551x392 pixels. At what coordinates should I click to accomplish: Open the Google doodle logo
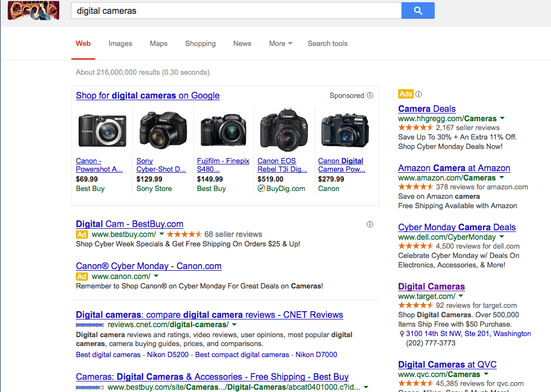[33, 10]
